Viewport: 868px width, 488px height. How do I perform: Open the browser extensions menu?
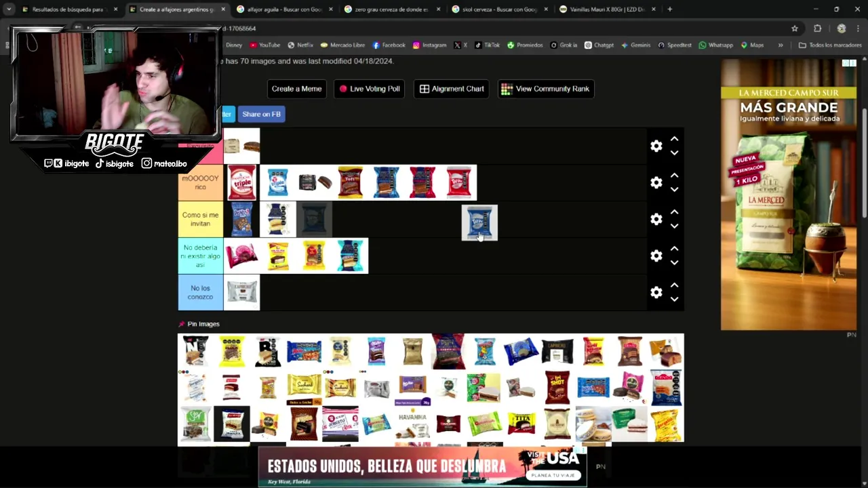point(817,28)
